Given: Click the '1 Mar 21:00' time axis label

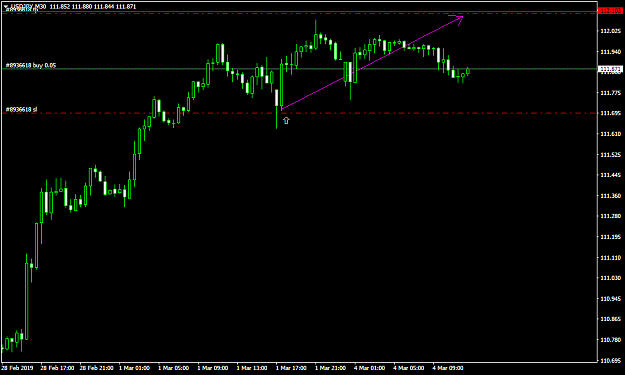Looking at the screenshot, I should [x=330, y=368].
